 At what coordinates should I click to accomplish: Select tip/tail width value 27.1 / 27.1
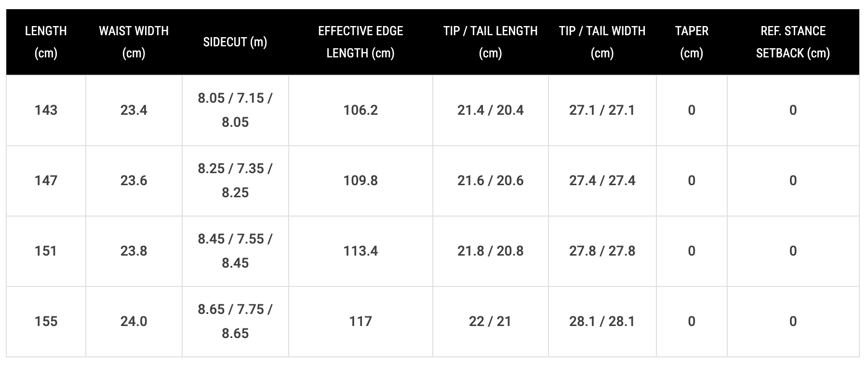(x=602, y=110)
